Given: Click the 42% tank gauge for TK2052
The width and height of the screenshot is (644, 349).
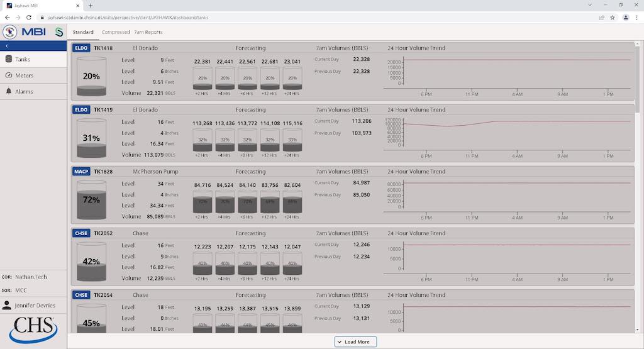Looking at the screenshot, I should pos(91,262).
